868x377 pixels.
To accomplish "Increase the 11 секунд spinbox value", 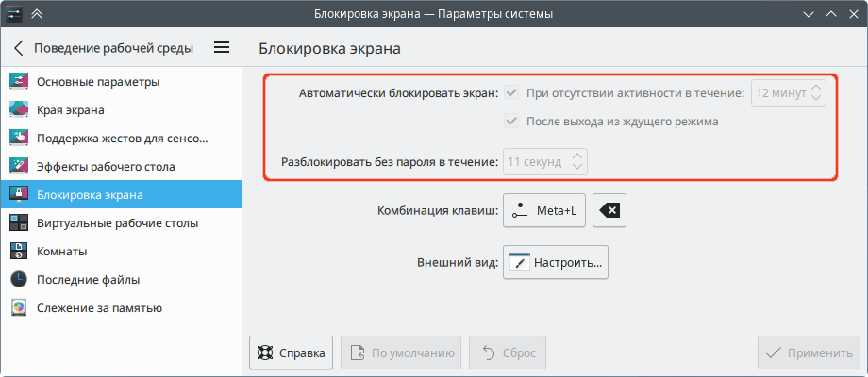I will pos(577,156).
